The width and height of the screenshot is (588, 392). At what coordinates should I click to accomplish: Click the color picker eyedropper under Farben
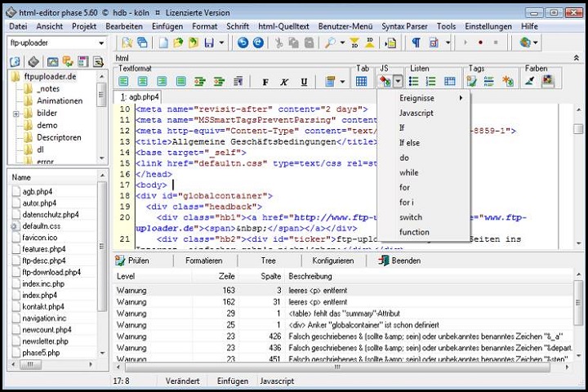coord(529,81)
